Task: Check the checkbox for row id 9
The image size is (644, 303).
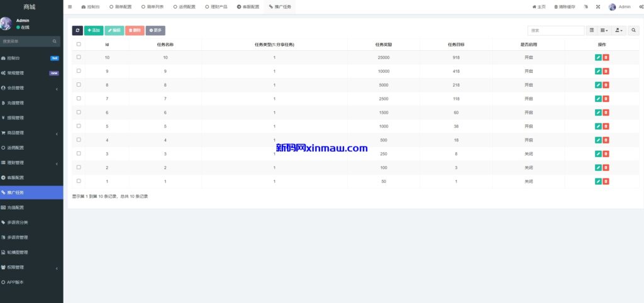Action: point(79,71)
